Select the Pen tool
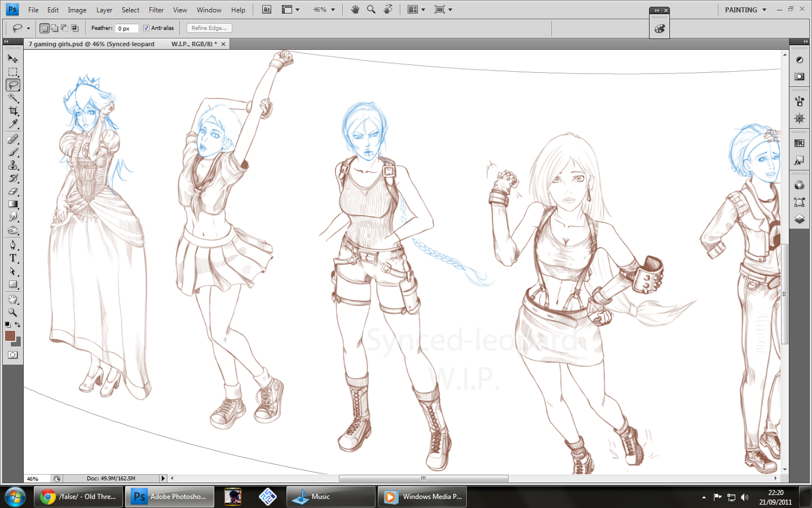 pyautogui.click(x=12, y=246)
